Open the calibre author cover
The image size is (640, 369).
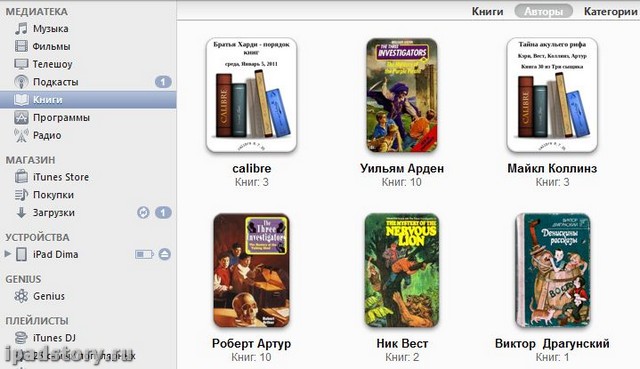point(251,95)
